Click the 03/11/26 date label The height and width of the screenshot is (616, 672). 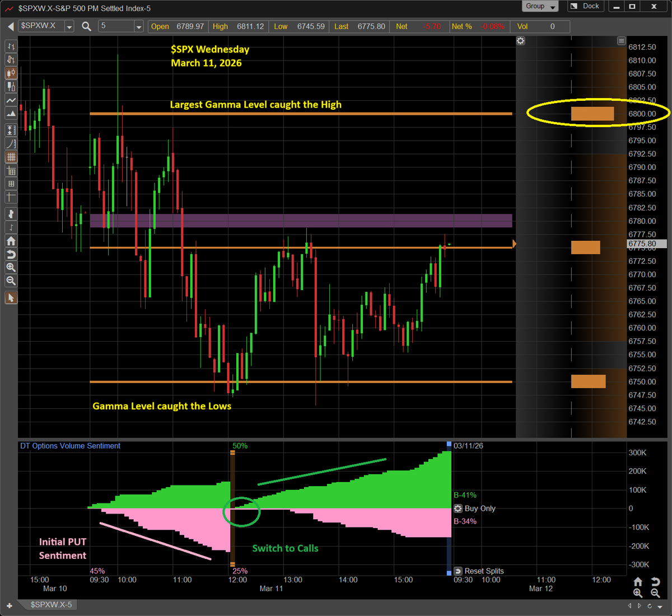click(x=468, y=446)
